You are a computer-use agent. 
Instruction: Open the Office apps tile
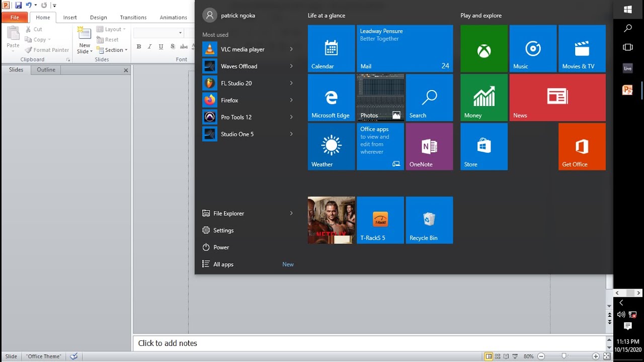point(380,147)
